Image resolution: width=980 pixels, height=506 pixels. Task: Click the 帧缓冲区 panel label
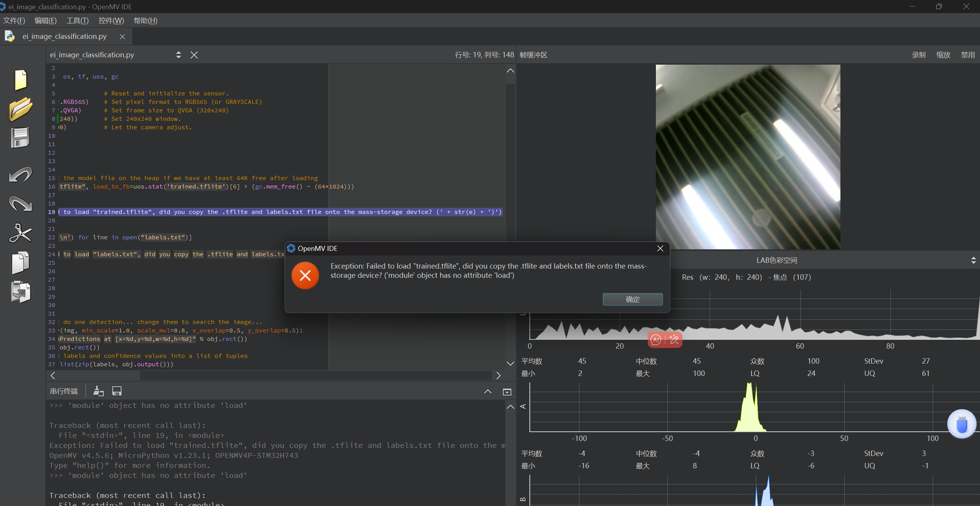533,55
